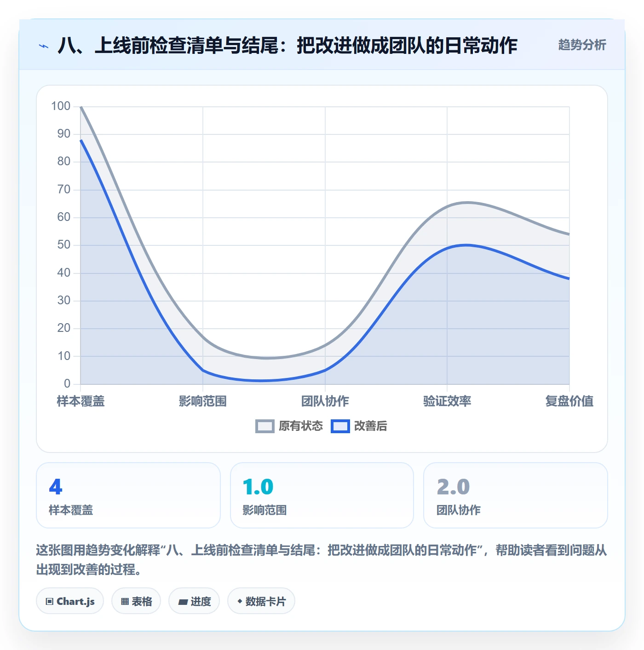Click the 100 y-axis tick label
The height and width of the screenshot is (650, 644).
pos(61,106)
